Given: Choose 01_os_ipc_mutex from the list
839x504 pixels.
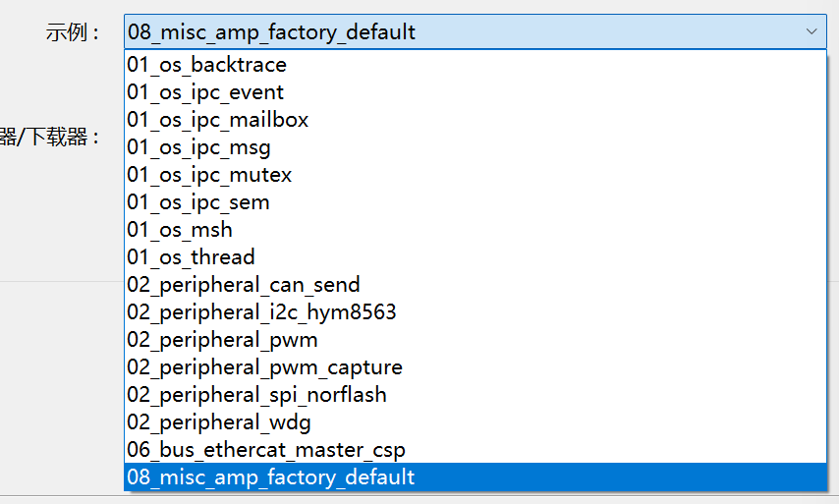Looking at the screenshot, I should [x=209, y=175].
